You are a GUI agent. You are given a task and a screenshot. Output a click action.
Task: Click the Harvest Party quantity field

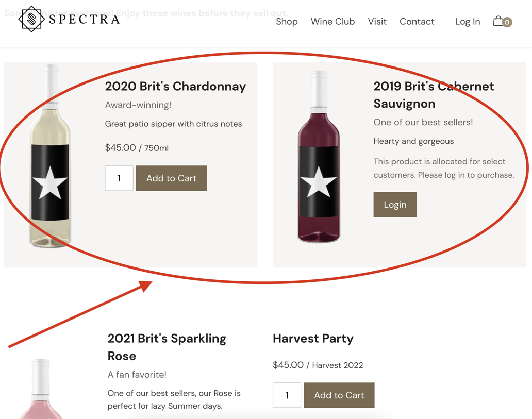tap(287, 395)
